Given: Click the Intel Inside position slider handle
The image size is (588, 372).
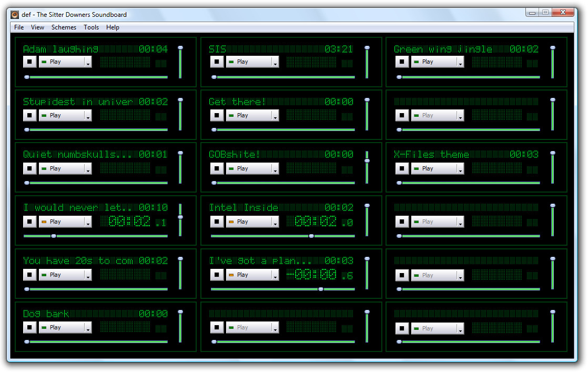Looking at the screenshot, I should 311,236.
